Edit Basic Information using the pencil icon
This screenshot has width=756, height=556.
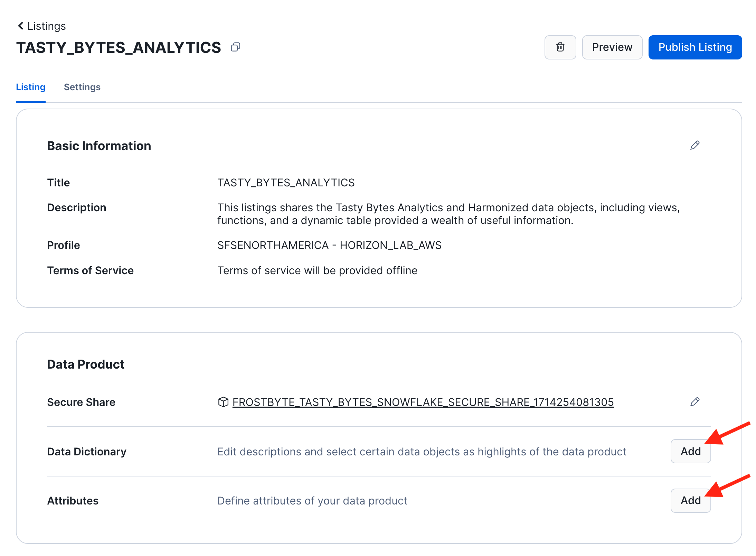tap(695, 145)
